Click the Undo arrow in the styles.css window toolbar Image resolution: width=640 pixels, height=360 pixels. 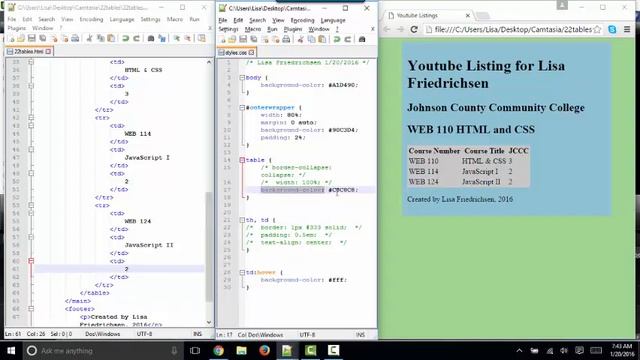click(337, 40)
